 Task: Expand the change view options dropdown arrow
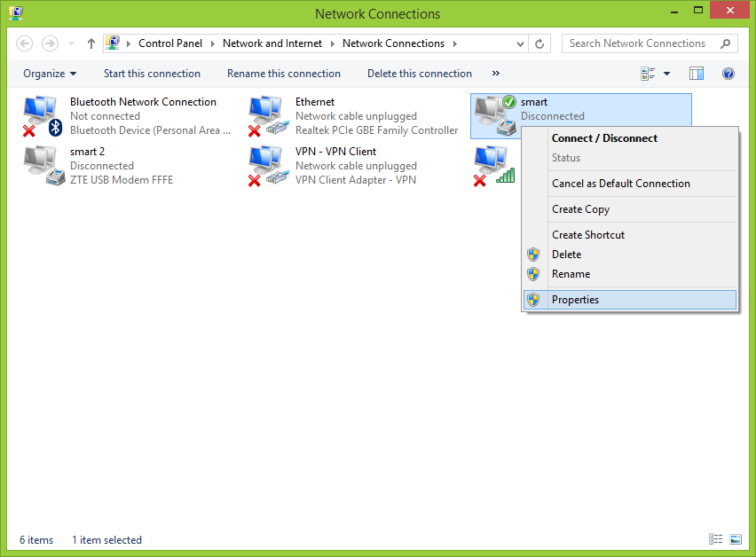pos(666,74)
